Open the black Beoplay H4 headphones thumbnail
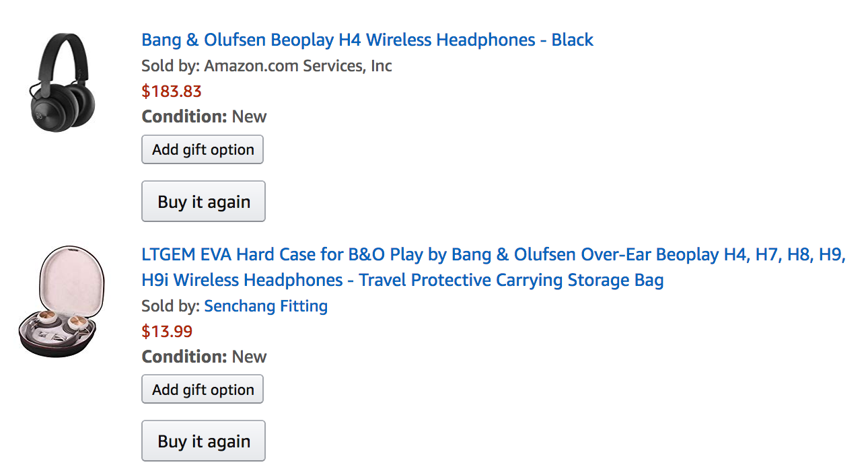 click(x=63, y=83)
